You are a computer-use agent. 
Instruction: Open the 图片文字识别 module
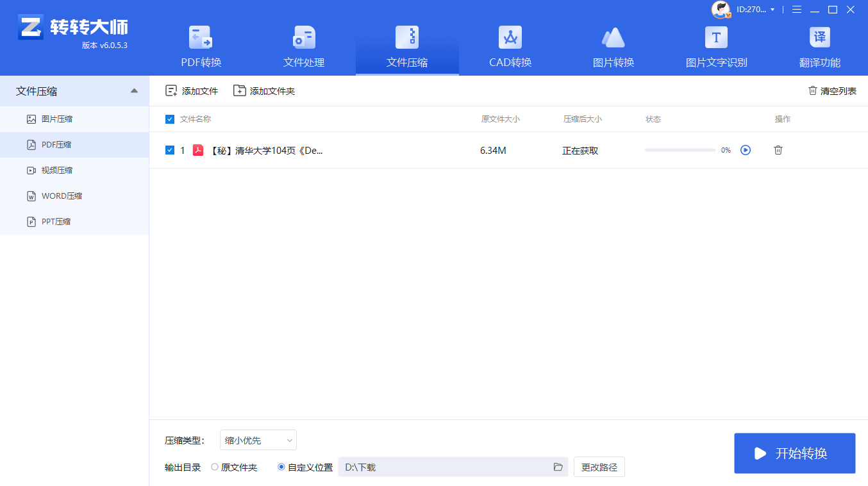[x=715, y=45]
